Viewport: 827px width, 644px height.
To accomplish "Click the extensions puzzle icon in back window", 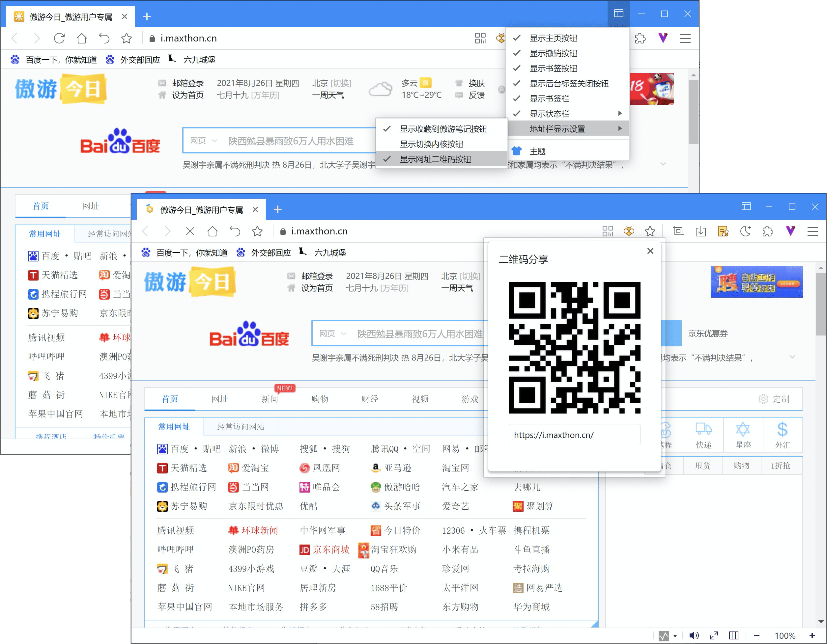I will point(640,38).
